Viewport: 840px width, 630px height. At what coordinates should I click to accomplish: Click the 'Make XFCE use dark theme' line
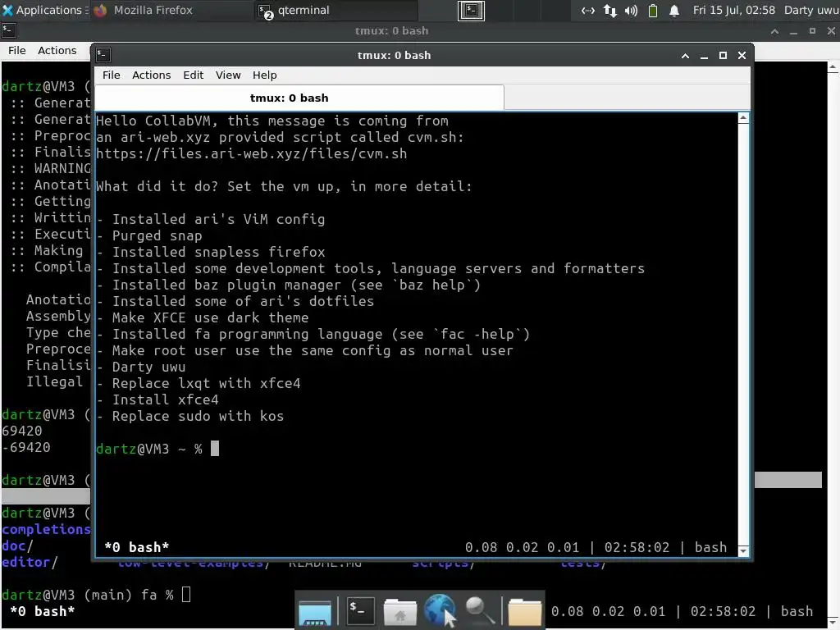pyautogui.click(x=203, y=317)
